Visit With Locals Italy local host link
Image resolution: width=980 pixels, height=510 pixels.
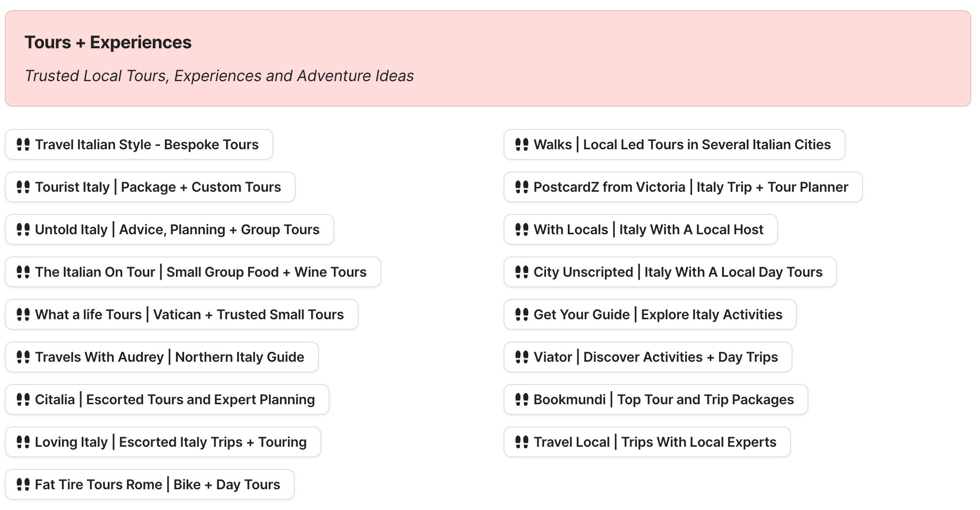[648, 229]
